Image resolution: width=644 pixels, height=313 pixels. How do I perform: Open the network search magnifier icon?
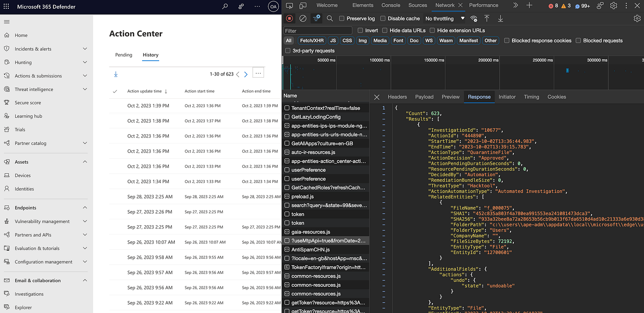coord(330,18)
